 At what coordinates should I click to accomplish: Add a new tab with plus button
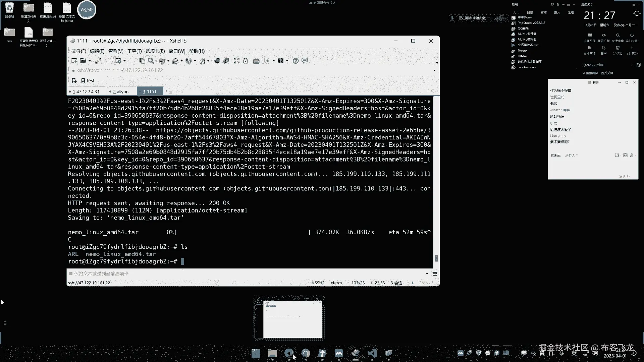pos(166,91)
